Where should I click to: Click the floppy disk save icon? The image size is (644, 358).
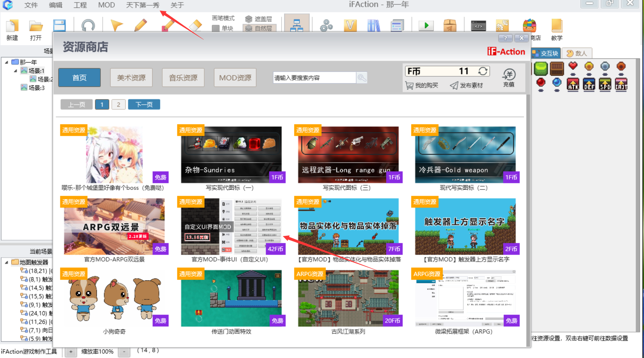[x=59, y=26]
